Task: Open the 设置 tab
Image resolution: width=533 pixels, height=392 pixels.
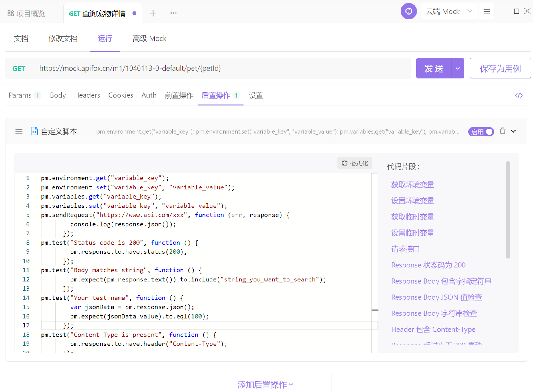Action: coord(256,95)
